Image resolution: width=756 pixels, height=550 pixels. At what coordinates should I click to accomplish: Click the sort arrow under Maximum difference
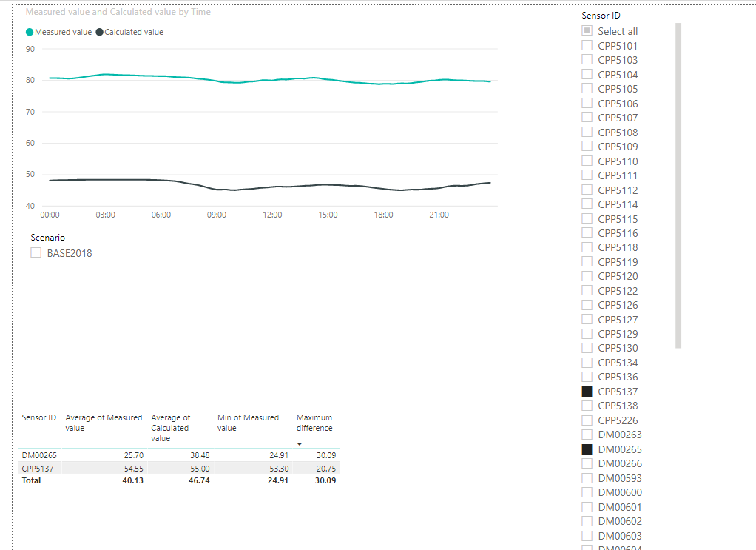pyautogui.click(x=299, y=444)
